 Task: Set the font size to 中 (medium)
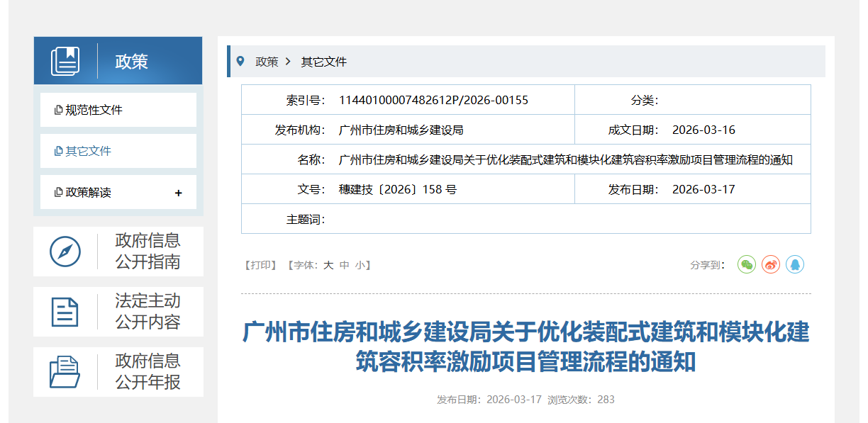(x=345, y=265)
